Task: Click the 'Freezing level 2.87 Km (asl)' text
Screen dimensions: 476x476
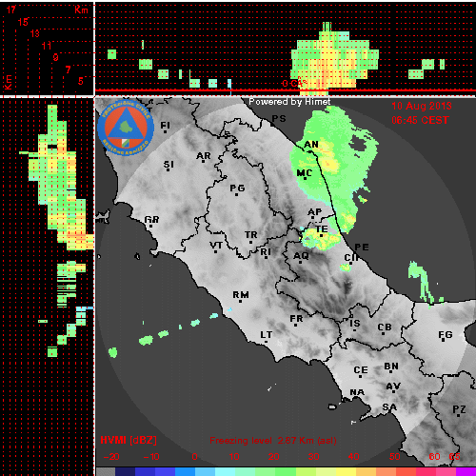Action: tap(273, 441)
